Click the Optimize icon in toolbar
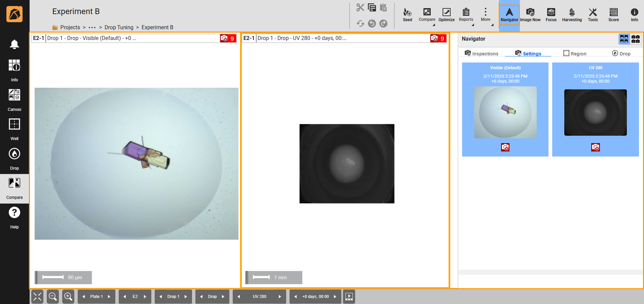Screen dimensions: 644x304 tap(446, 15)
